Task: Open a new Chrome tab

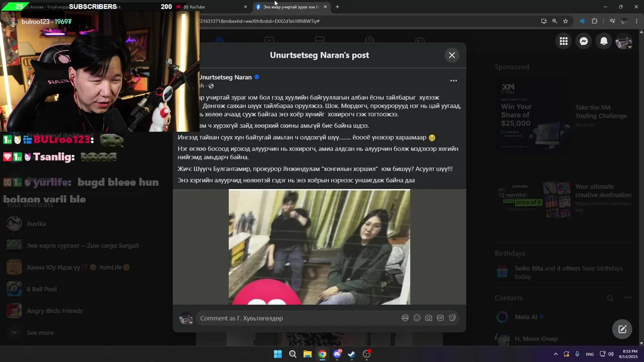Action: tap(337, 7)
